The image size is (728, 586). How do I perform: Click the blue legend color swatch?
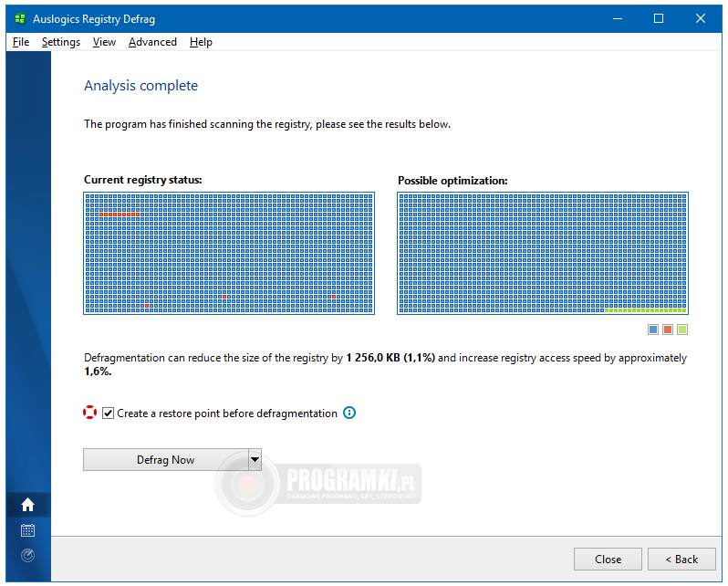(x=653, y=330)
